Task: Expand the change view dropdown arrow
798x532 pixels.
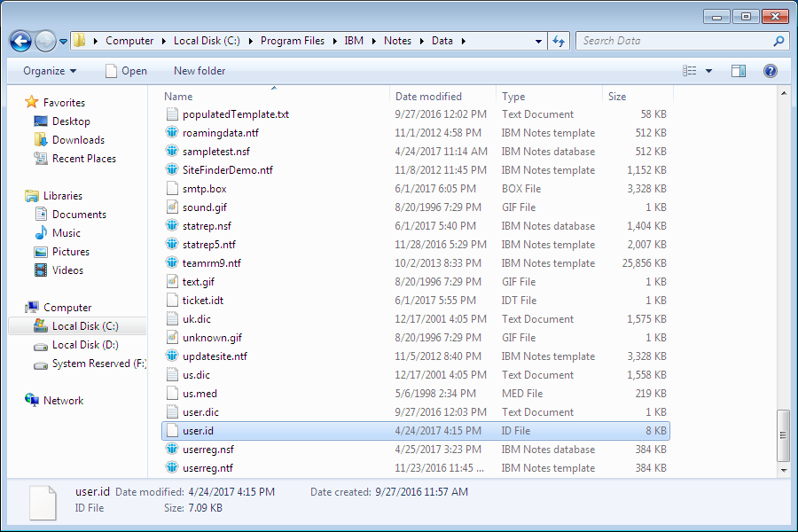Action: pyautogui.click(x=708, y=71)
